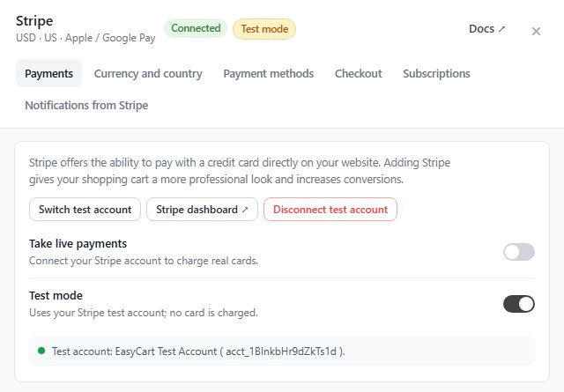The image size is (564, 392).
Task: Click the 'Take live payments' label
Action: point(78,243)
